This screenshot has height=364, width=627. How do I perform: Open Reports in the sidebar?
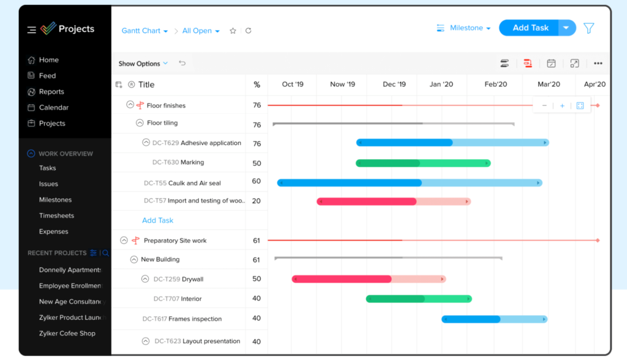[51, 92]
